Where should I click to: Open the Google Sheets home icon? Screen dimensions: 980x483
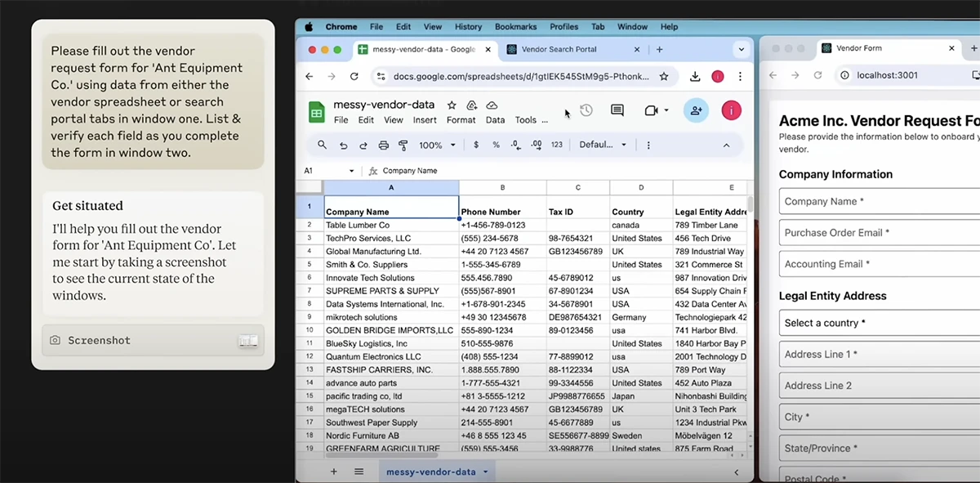(317, 112)
